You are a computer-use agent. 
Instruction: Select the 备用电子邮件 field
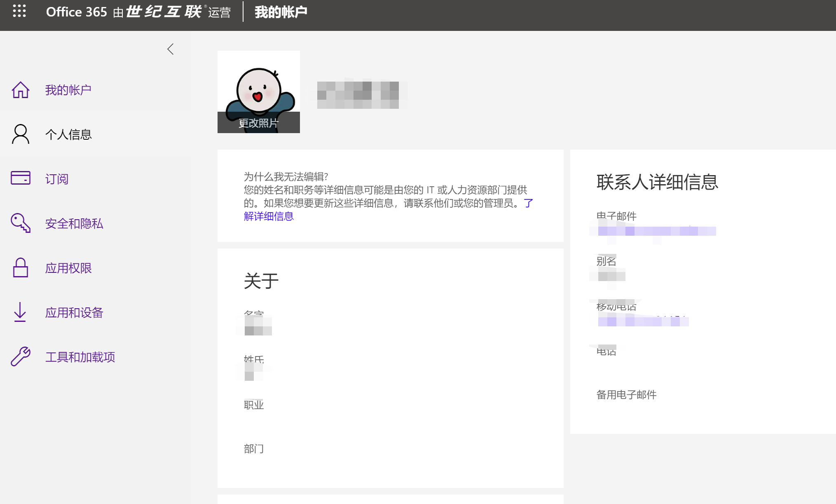click(x=627, y=394)
